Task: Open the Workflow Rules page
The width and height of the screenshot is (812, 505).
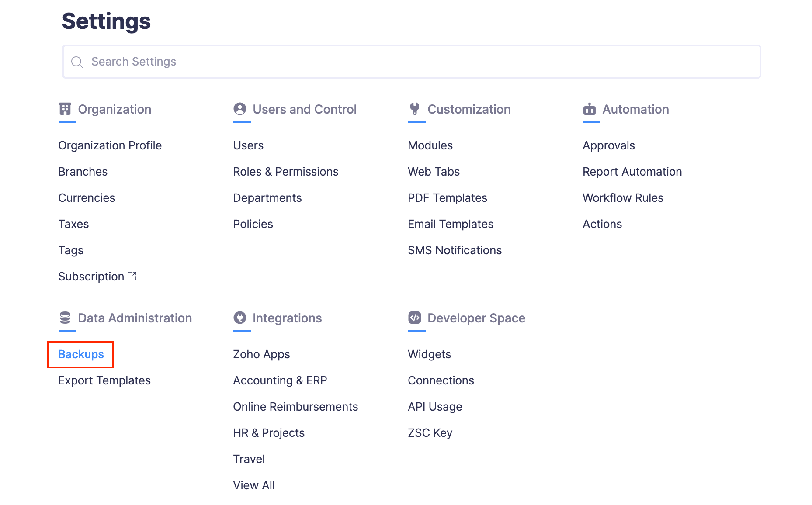Action: (x=622, y=197)
